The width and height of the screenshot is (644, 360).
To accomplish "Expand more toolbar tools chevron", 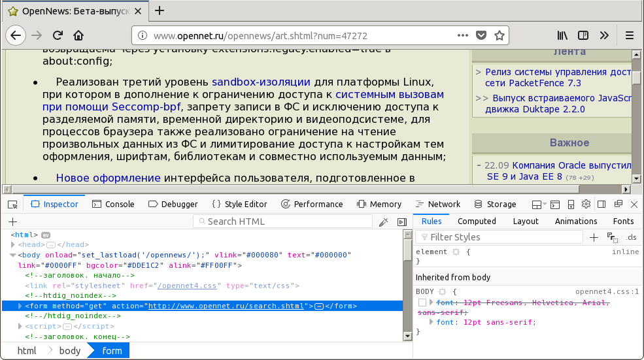I will [x=603, y=36].
